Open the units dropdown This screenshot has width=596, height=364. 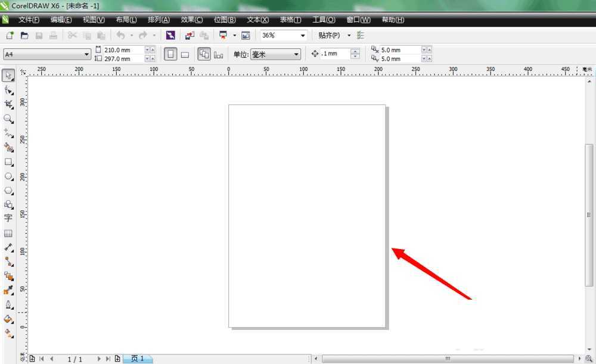[296, 54]
